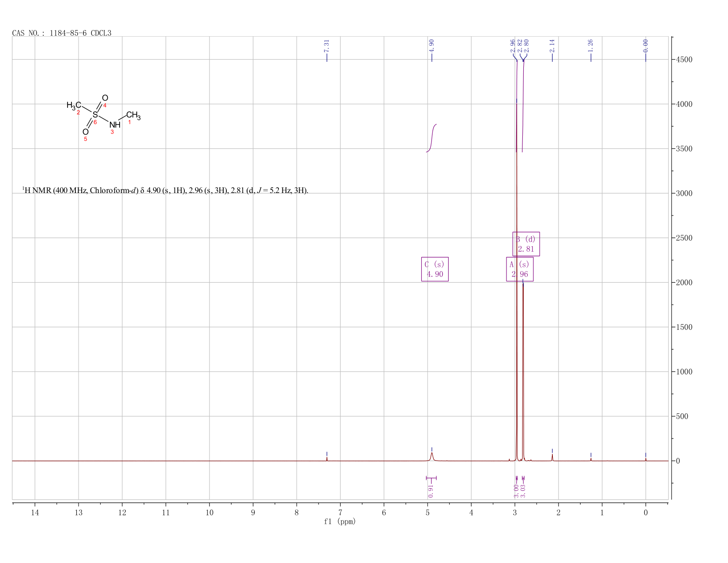Viewport: 728px width, 563px height.
Task: Click the integral curve above 4.90 peak
Action: pos(432,138)
